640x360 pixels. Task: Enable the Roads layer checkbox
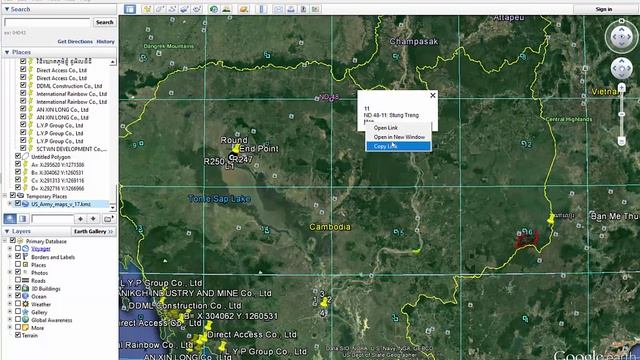(x=18, y=280)
